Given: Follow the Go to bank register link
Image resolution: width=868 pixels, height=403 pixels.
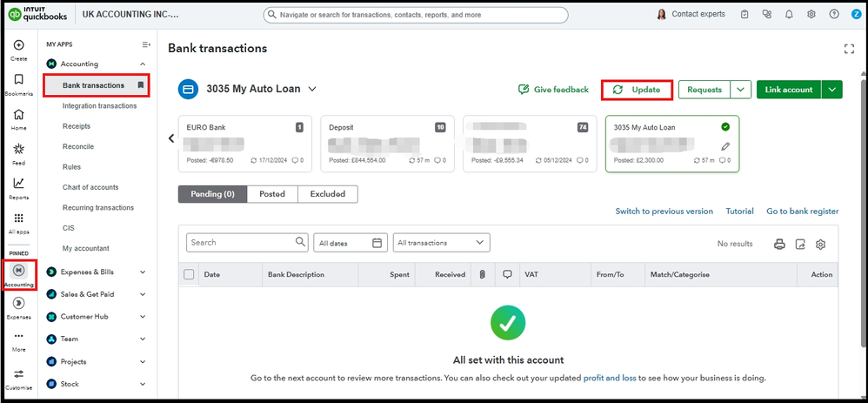Looking at the screenshot, I should (x=802, y=212).
